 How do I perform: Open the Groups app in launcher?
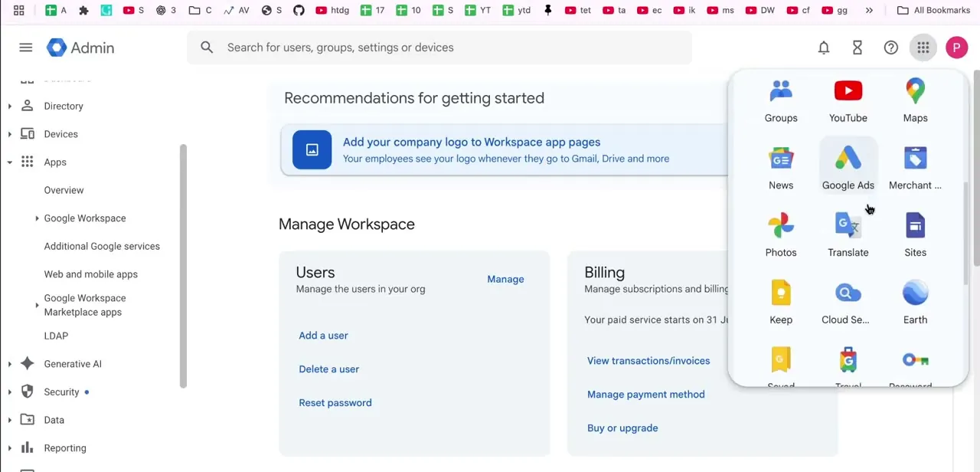pyautogui.click(x=780, y=101)
